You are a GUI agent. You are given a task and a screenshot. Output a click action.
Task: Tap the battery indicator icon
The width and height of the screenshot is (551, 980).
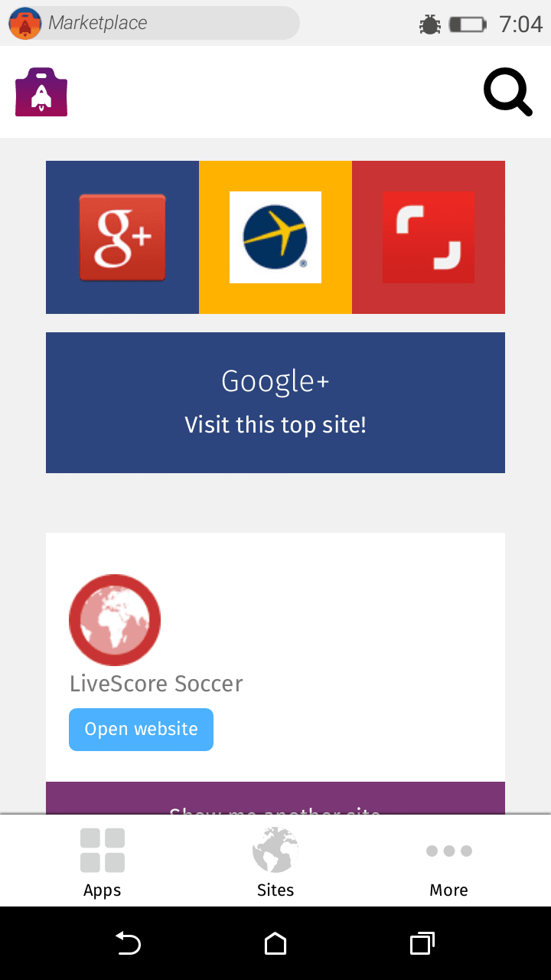pos(468,24)
